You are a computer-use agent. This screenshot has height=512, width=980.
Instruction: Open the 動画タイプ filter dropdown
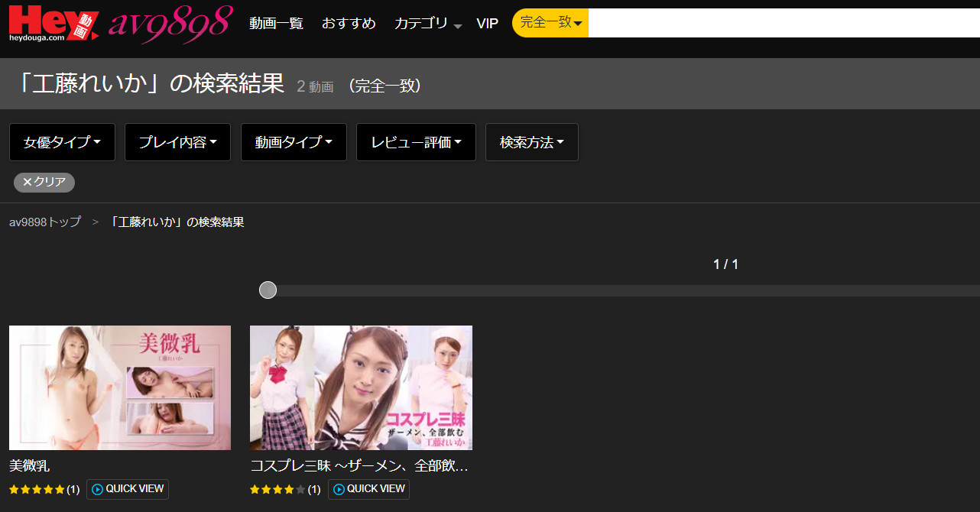(x=294, y=141)
